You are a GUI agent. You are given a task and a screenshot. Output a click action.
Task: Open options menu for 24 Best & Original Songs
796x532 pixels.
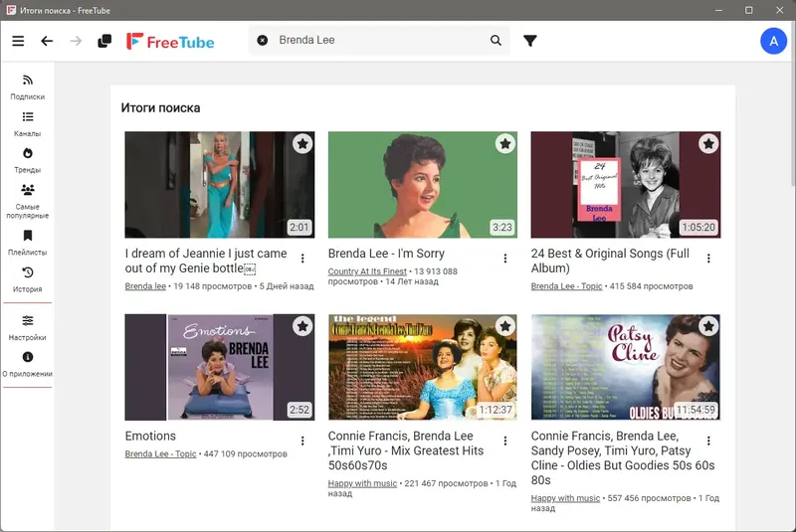tap(708, 259)
